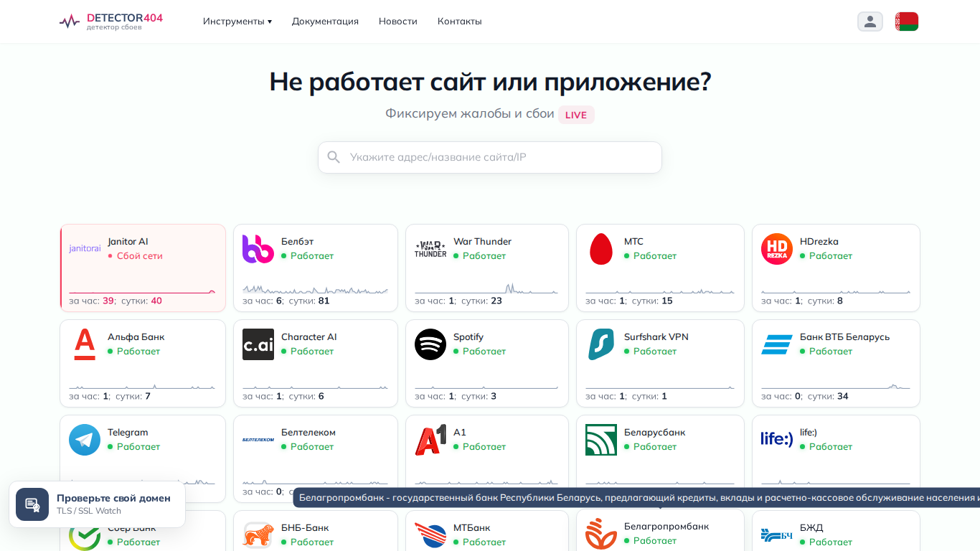Click the МТС service name
980x551 pixels.
(633, 242)
